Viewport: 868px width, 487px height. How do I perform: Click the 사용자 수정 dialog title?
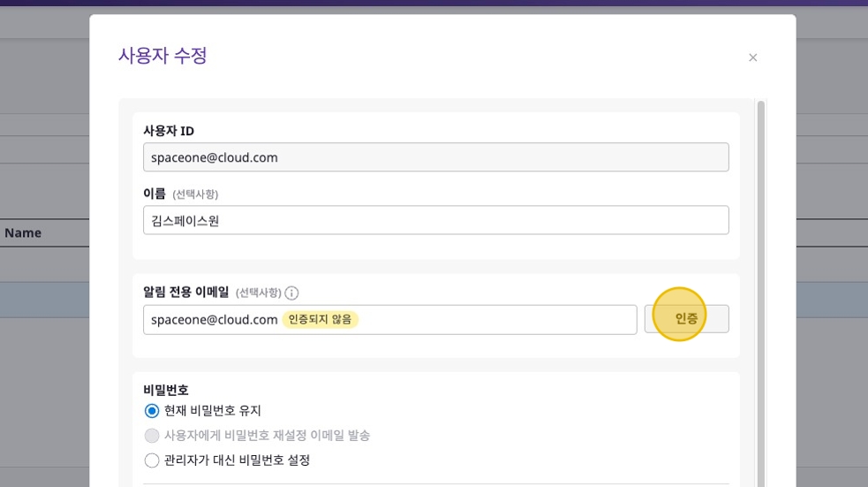162,56
